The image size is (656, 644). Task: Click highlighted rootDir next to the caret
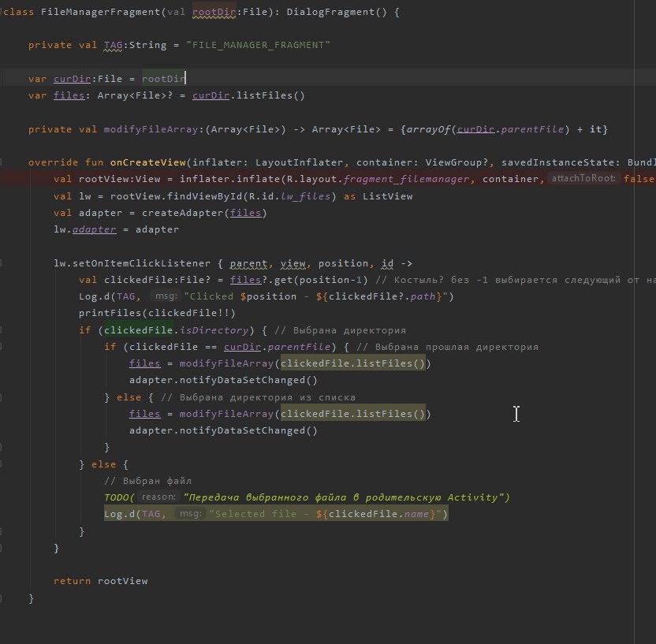[x=163, y=79]
